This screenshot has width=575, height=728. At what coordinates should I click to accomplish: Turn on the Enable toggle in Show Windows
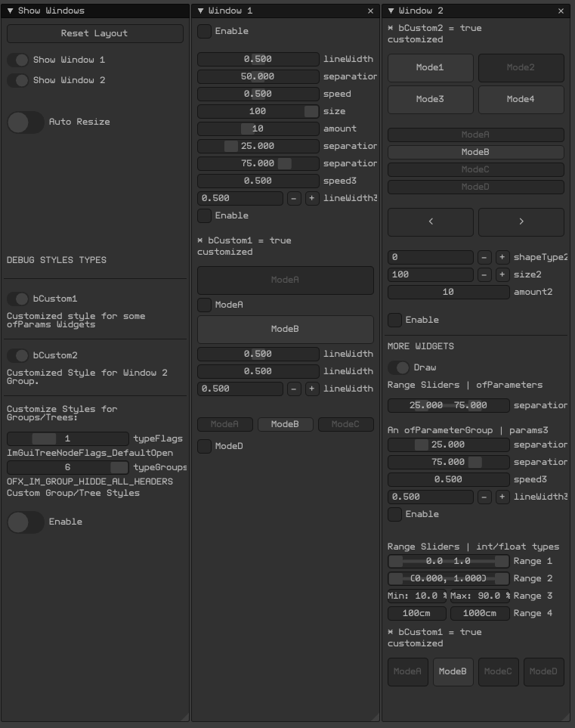pyautogui.click(x=26, y=522)
